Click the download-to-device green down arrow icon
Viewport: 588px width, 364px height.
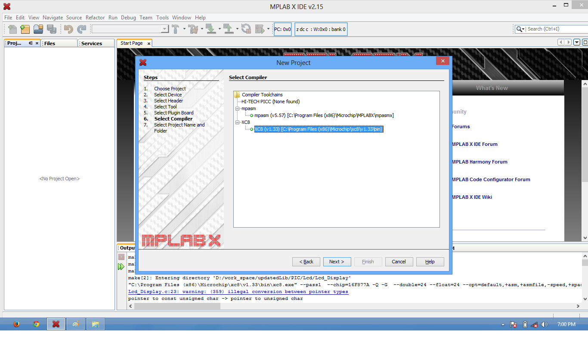[211, 29]
